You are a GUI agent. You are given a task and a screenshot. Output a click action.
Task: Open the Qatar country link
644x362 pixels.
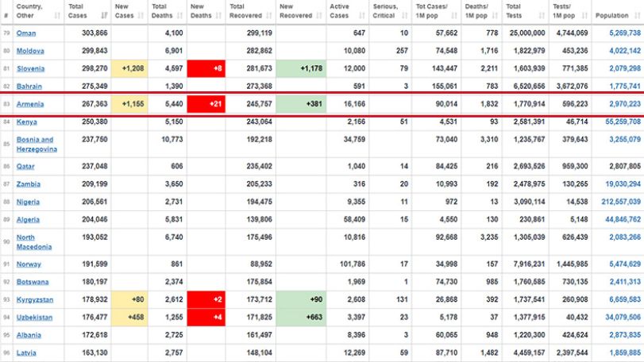click(25, 166)
